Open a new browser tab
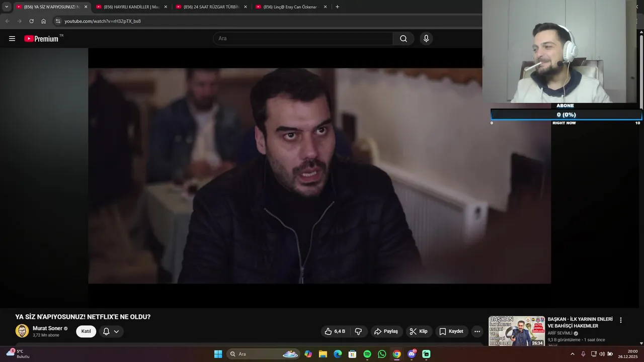The image size is (644, 362). (x=337, y=7)
